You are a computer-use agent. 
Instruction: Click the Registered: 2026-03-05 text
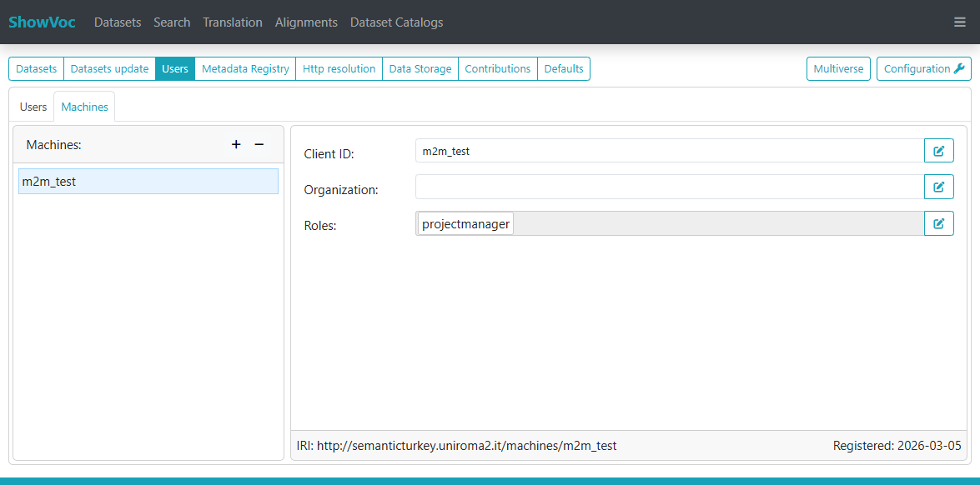pyautogui.click(x=897, y=446)
